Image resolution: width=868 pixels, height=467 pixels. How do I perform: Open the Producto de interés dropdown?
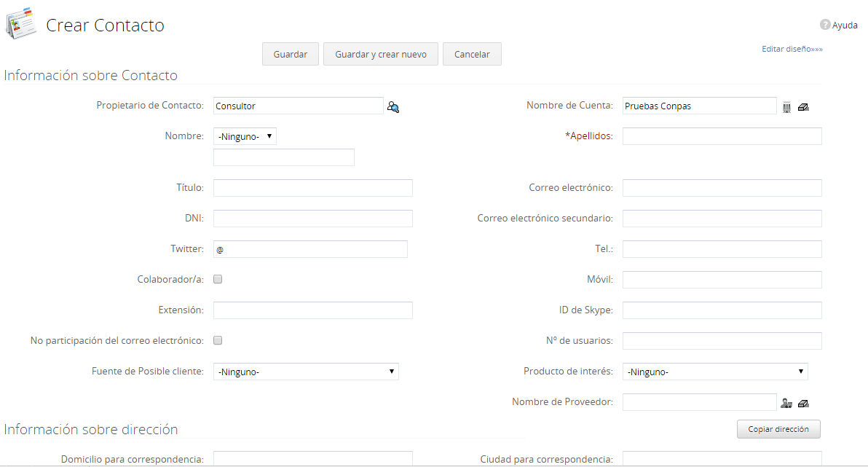(715, 372)
